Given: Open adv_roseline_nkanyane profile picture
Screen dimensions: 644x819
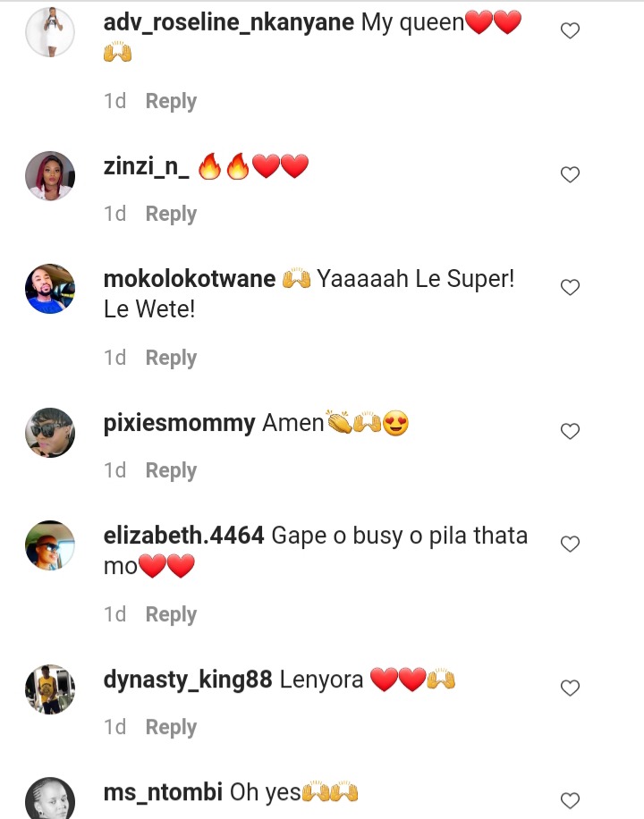Looking at the screenshot, I should (x=50, y=32).
